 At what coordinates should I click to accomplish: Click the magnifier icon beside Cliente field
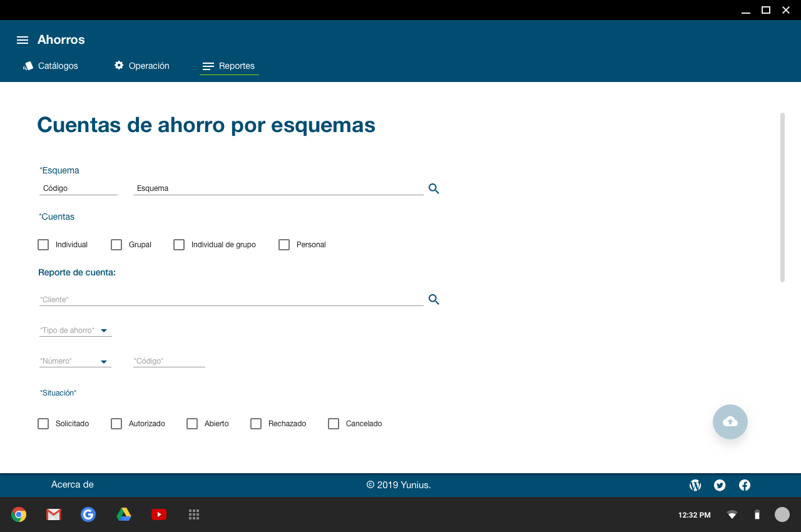click(x=434, y=300)
